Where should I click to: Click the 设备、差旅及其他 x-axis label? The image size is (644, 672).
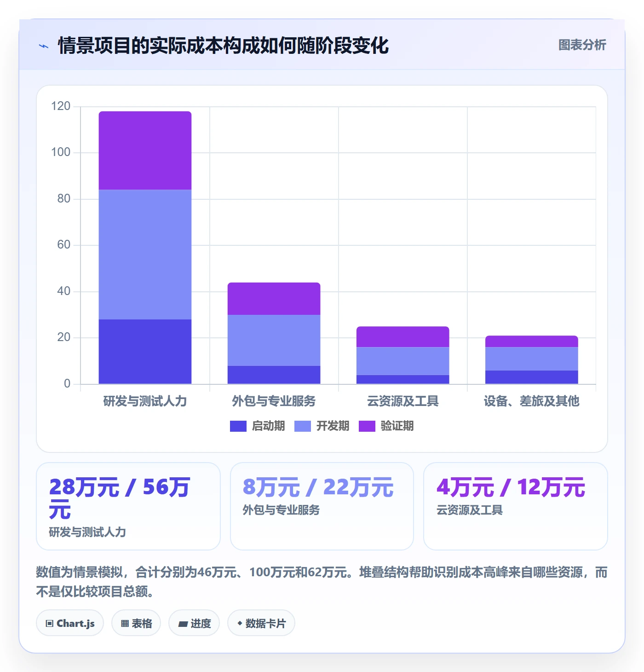(x=531, y=401)
